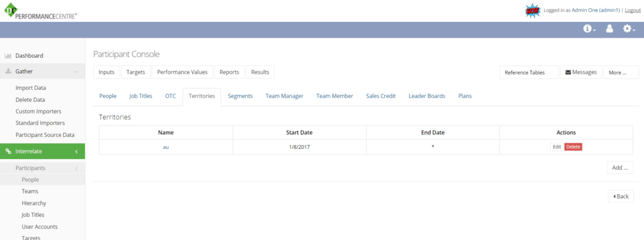
Task: Click the Performance Values button
Action: pos(182,72)
